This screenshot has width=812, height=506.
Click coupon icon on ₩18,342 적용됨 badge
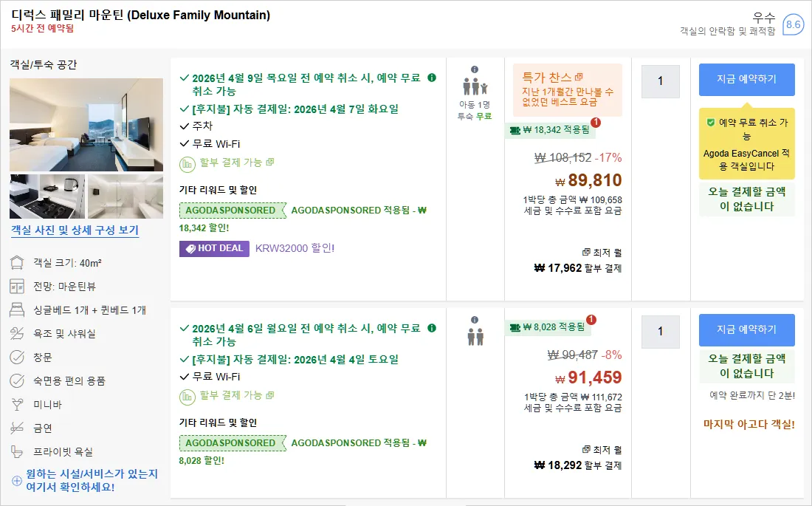(x=515, y=130)
